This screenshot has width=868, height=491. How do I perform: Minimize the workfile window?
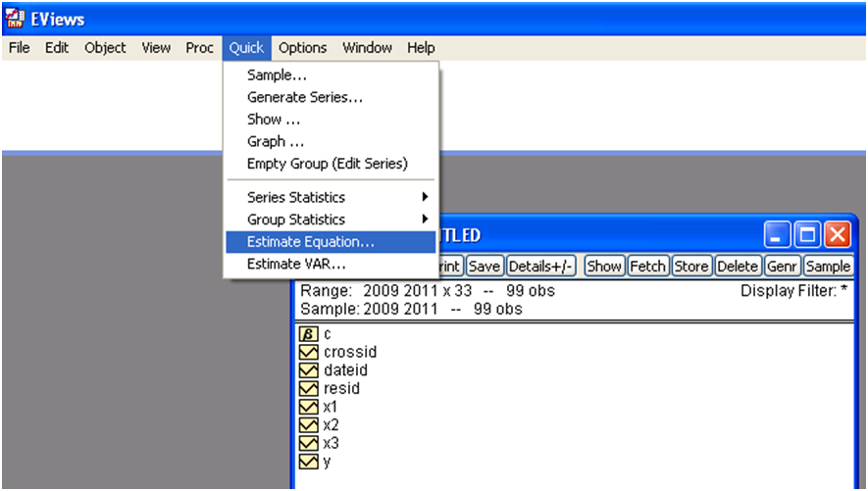tap(777, 234)
